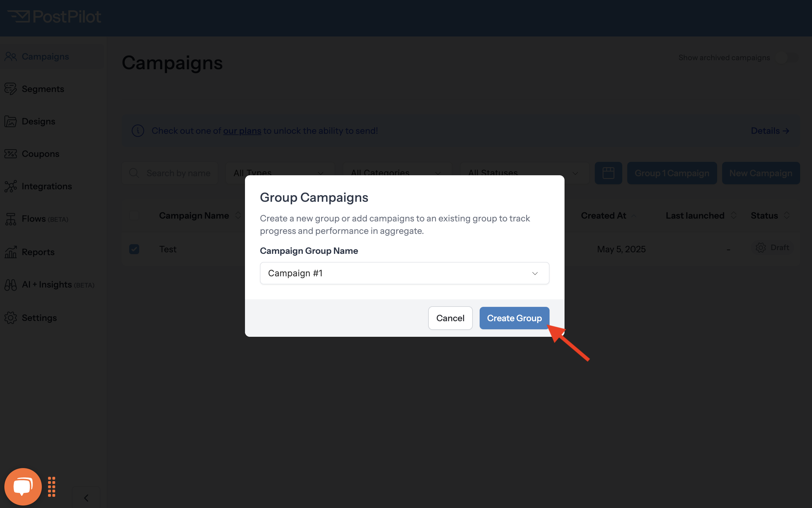812x508 pixels.
Task: Cancel the Group Campaigns dialog
Action: click(x=450, y=318)
